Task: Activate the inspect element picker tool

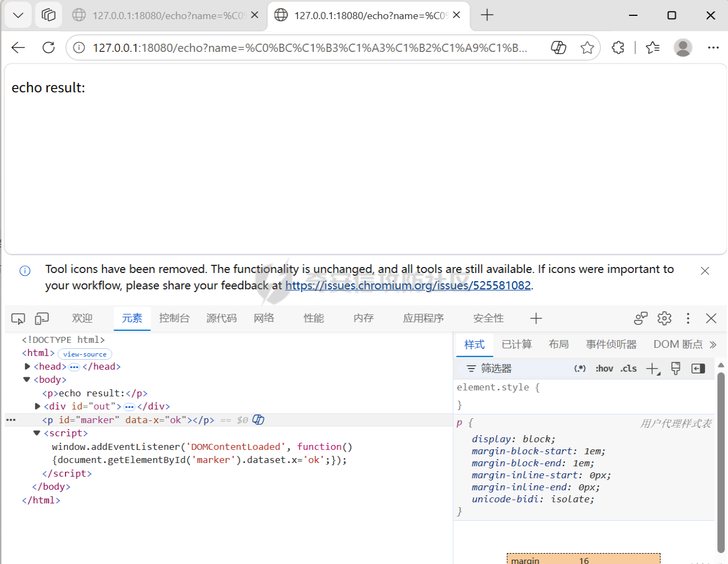Action: 18,318
